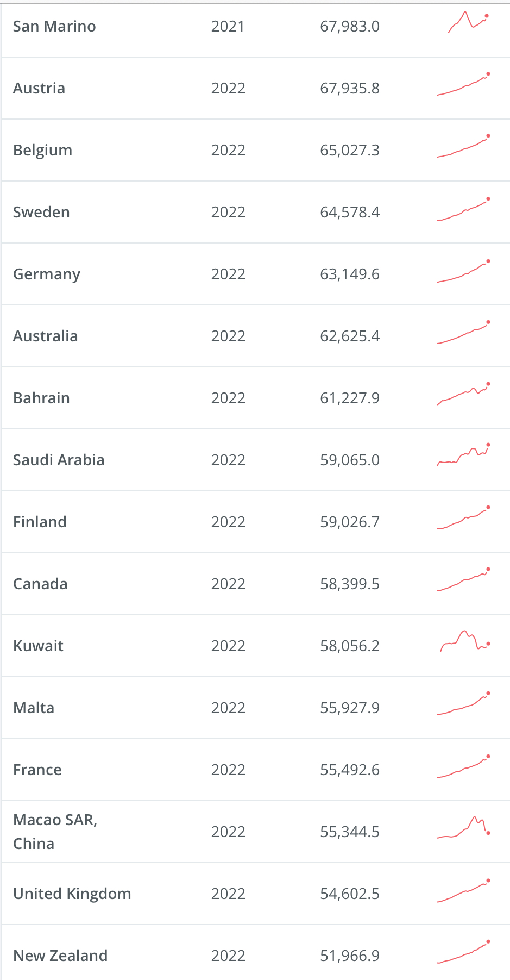Open the San Marino country link
510x980 pixels.
[54, 26]
